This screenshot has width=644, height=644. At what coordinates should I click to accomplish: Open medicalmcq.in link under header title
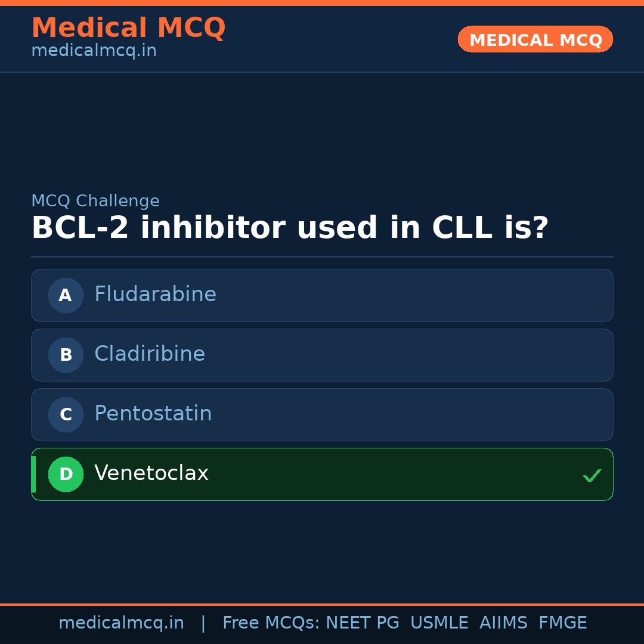[94, 51]
